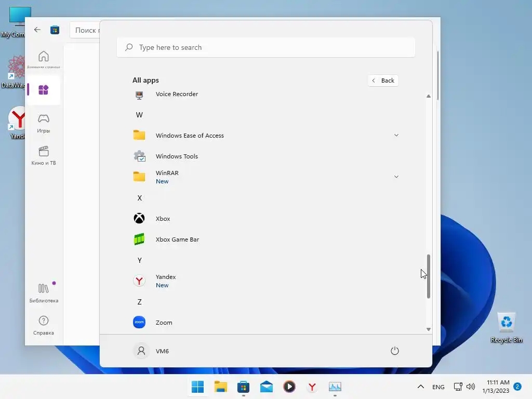The image size is (532, 399).
Task: Open File Explorer from the taskbar
Action: pyautogui.click(x=220, y=387)
